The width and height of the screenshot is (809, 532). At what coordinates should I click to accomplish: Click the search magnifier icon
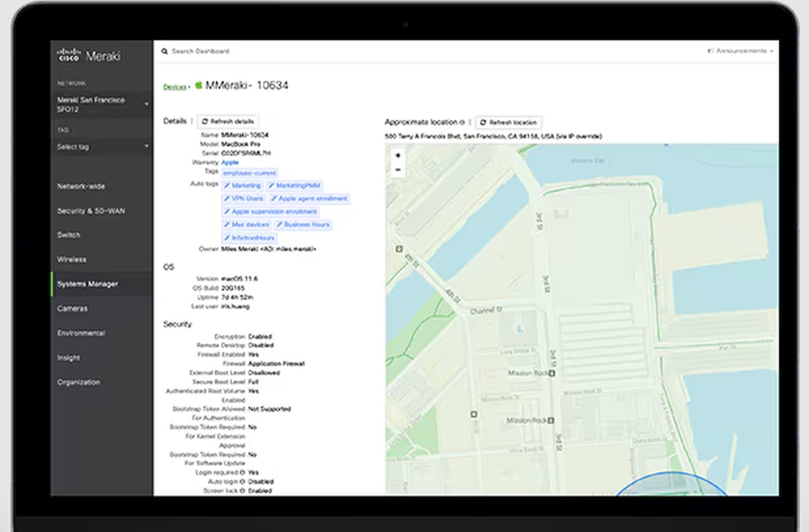(x=164, y=52)
